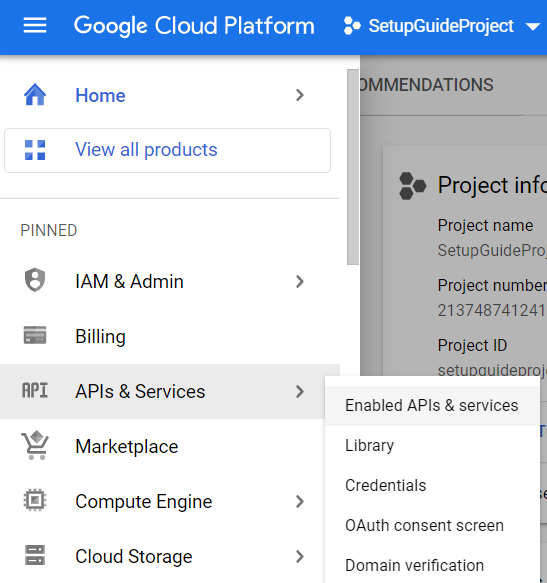Viewport: 547px width, 583px height.
Task: Select IAM & Admin in sidebar
Action: point(170,281)
